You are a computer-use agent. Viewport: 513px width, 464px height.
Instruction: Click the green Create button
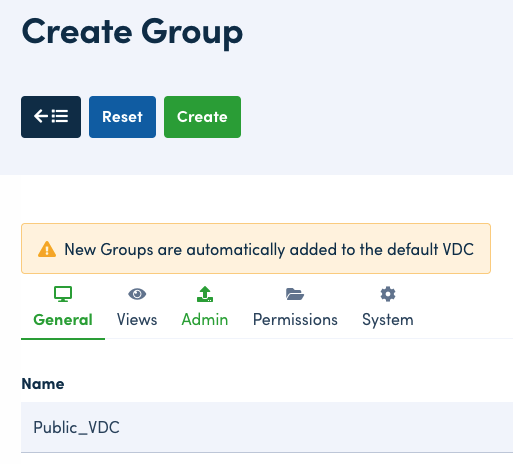click(x=202, y=117)
